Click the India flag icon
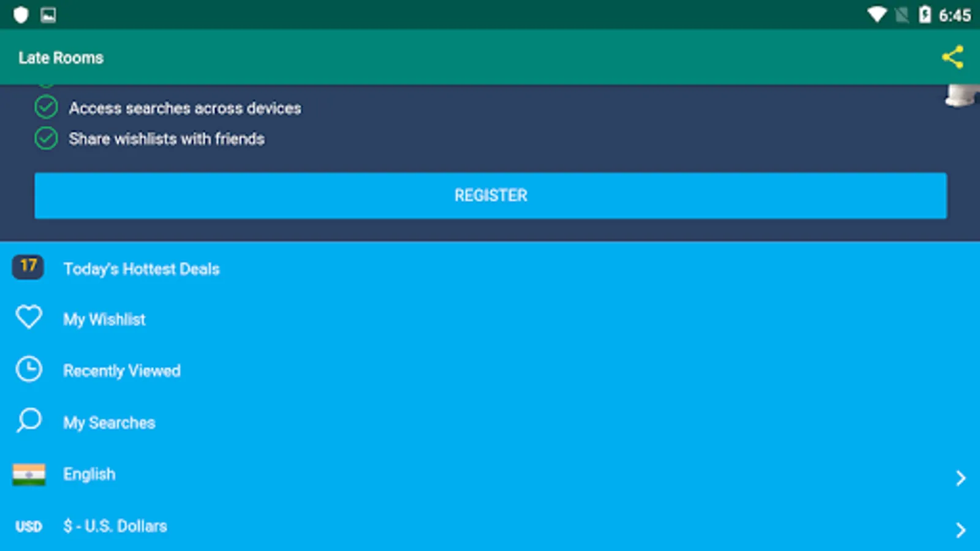This screenshot has height=551, width=980. [x=29, y=474]
